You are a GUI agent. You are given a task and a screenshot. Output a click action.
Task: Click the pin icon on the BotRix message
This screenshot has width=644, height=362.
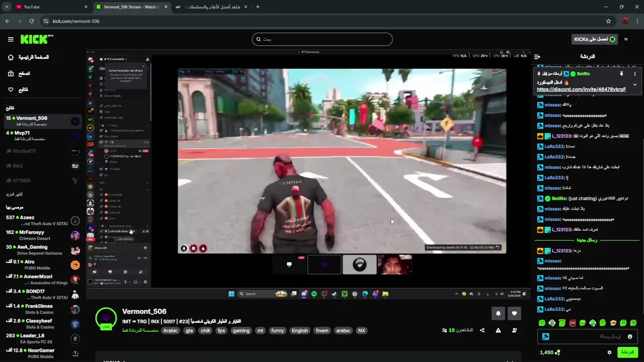621,74
